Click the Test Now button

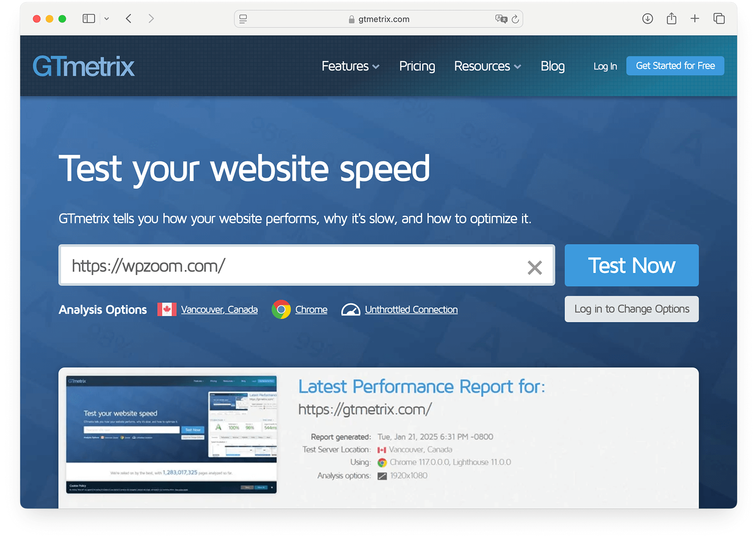pos(632,265)
